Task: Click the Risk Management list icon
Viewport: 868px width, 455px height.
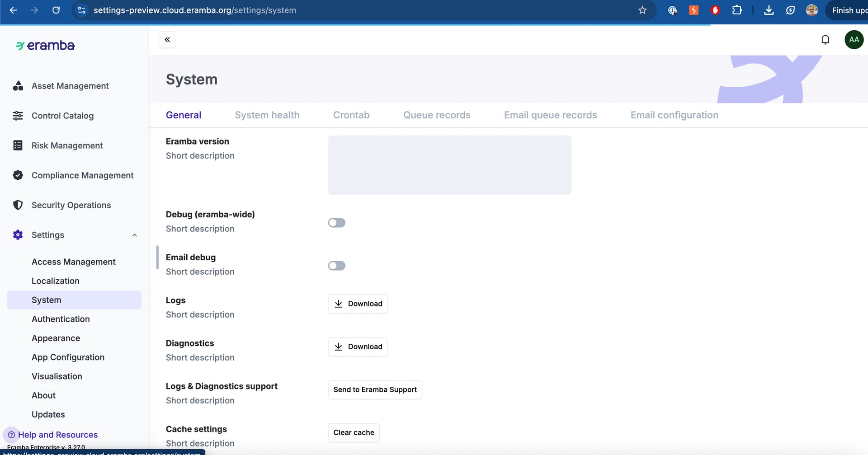Action: 18,145
